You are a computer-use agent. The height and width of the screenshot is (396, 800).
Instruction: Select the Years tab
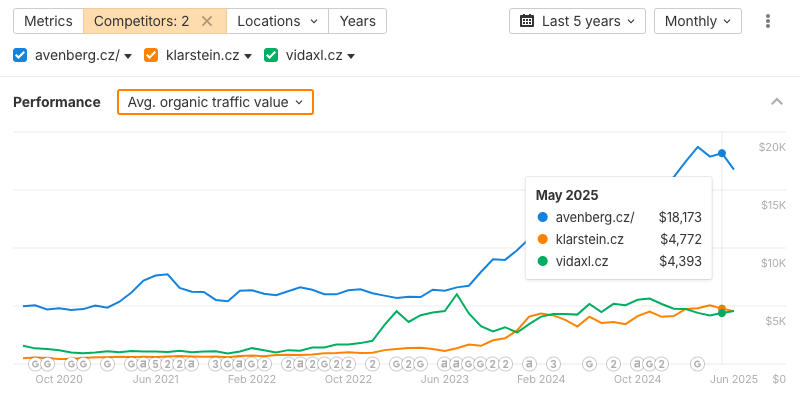(358, 21)
